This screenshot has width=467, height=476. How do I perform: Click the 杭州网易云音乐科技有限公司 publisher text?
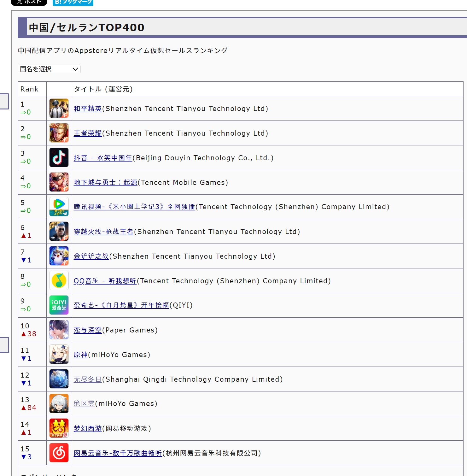(212, 453)
